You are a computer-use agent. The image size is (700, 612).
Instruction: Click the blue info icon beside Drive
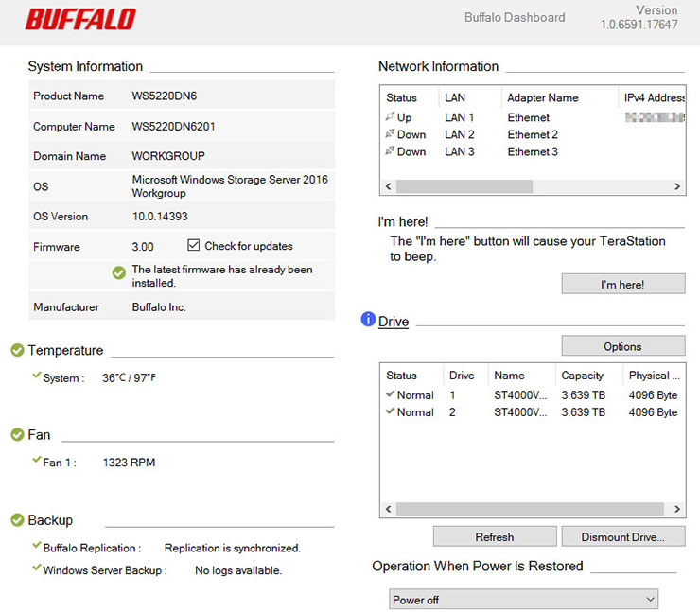tap(369, 320)
